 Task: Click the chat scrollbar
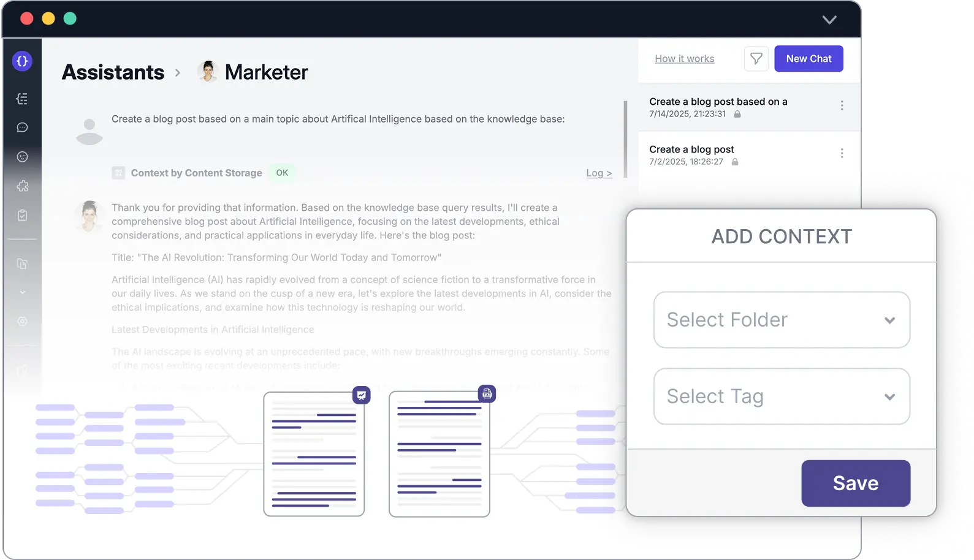pos(625,139)
